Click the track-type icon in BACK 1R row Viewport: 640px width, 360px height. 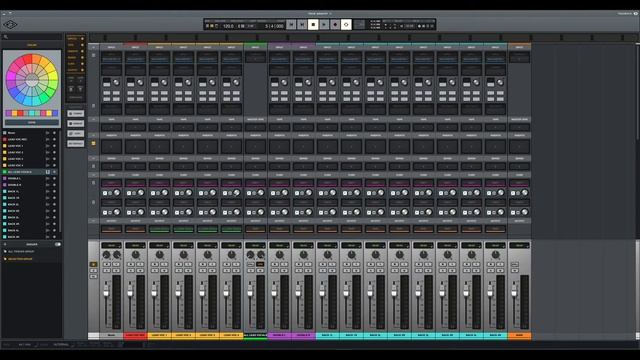[48, 198]
